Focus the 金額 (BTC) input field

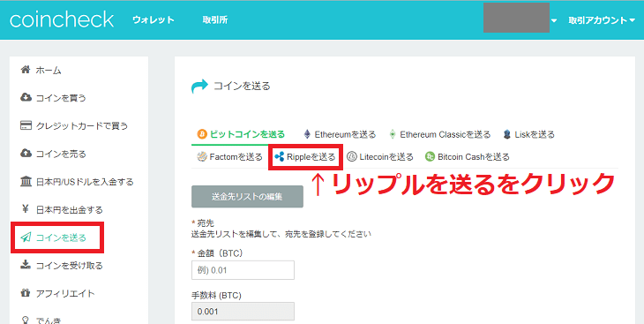[x=243, y=270]
